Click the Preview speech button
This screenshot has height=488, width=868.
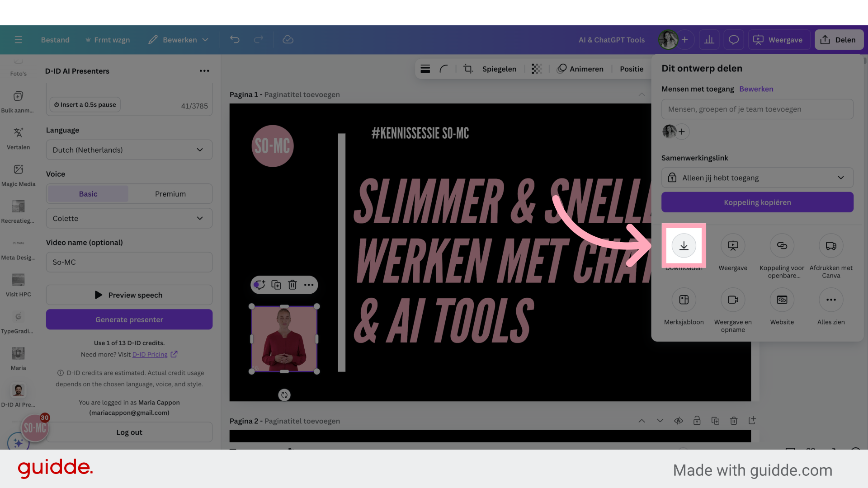pyautogui.click(x=129, y=295)
